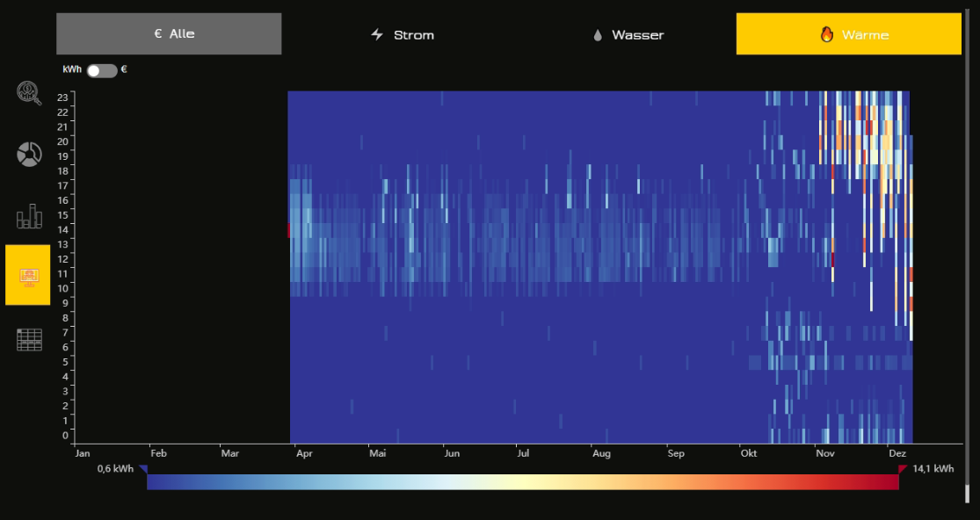Switch to the Wasser tab

[x=627, y=34]
